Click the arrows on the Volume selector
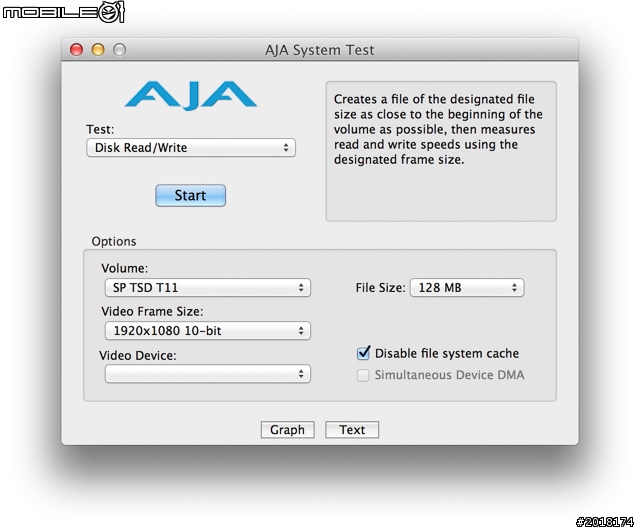This screenshot has height=530, width=640. pyautogui.click(x=301, y=287)
